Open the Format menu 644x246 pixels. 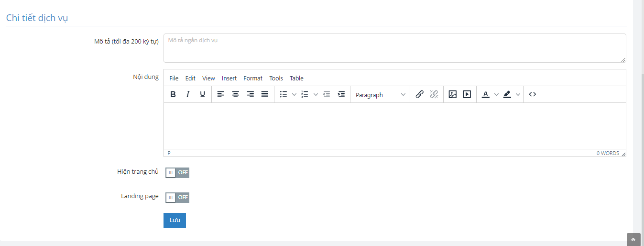(x=253, y=78)
